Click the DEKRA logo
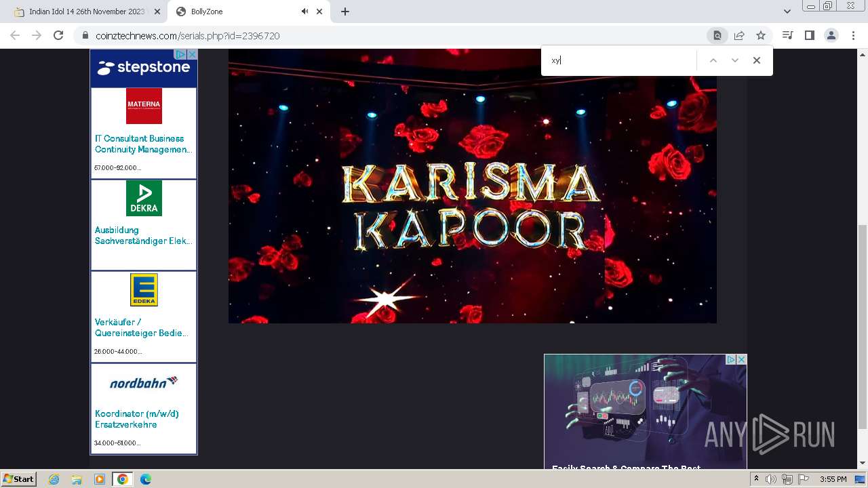The width and height of the screenshot is (868, 488). pos(144,198)
